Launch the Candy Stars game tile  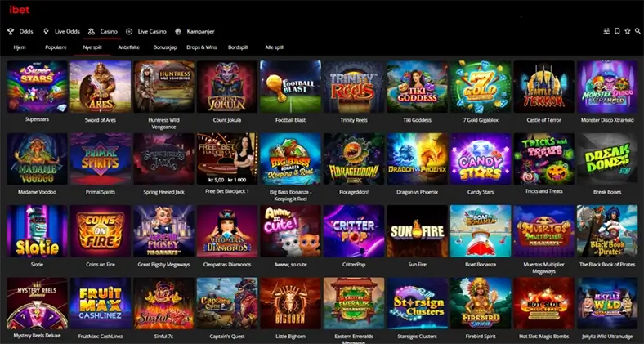click(481, 159)
